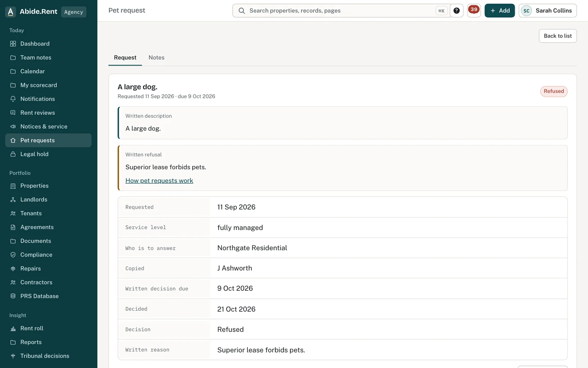Click the Repairs icon in sidebar
This screenshot has height=368, width=588.
click(x=13, y=269)
